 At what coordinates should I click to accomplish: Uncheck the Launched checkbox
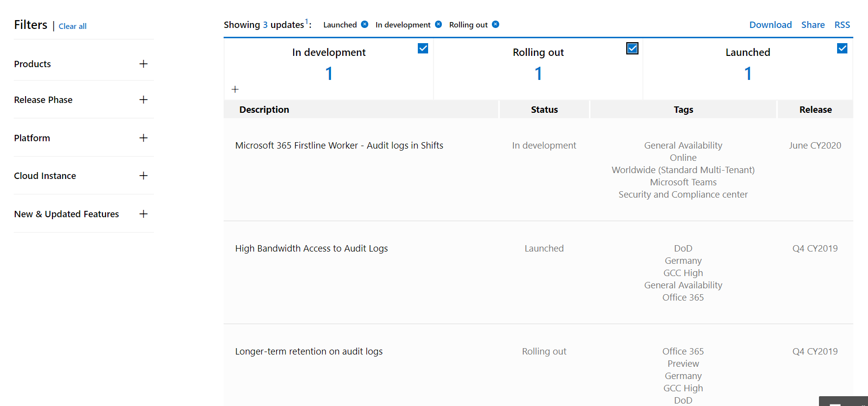842,48
